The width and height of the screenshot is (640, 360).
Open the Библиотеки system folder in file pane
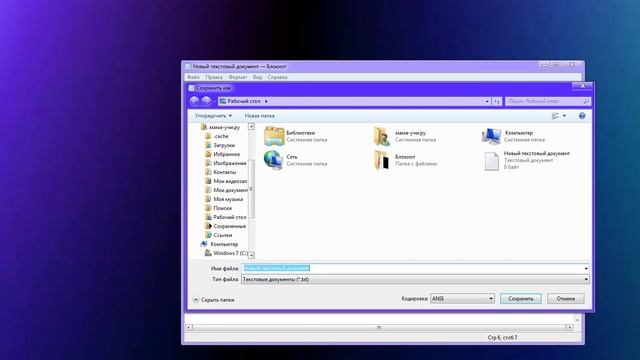(x=274, y=136)
